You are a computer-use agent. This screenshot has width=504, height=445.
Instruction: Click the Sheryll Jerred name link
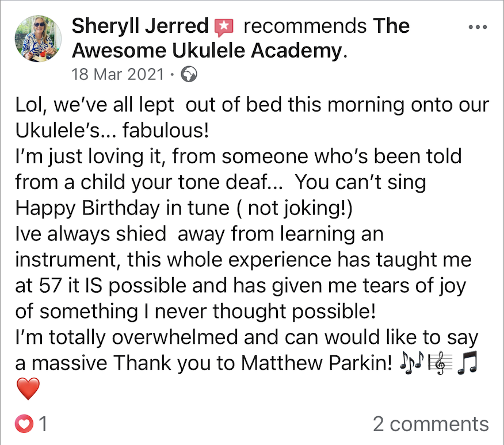[x=140, y=26]
